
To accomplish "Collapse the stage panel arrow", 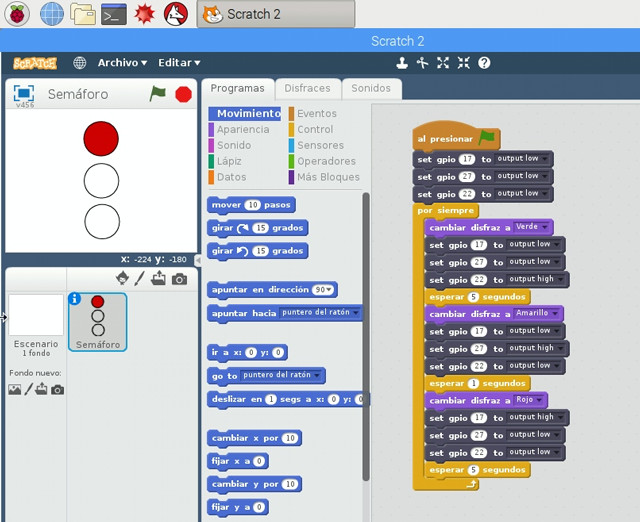I will 198,260.
